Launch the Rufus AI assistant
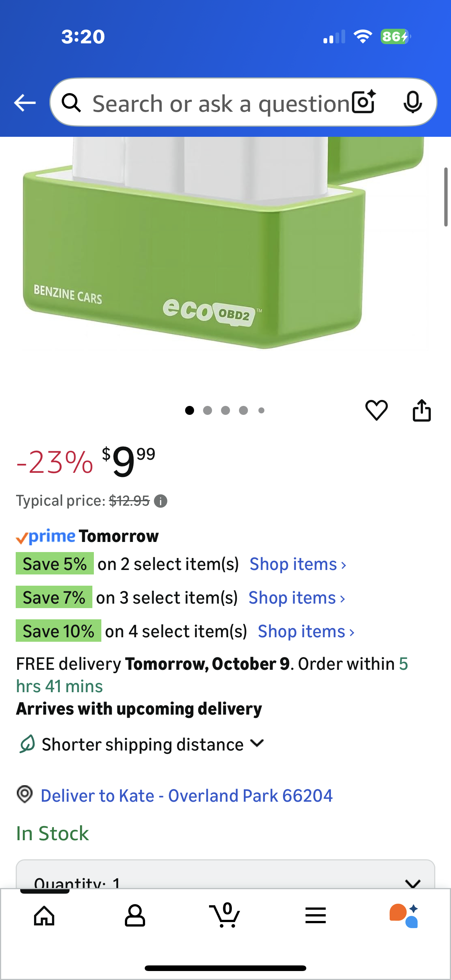The width and height of the screenshot is (451, 980). (x=404, y=915)
